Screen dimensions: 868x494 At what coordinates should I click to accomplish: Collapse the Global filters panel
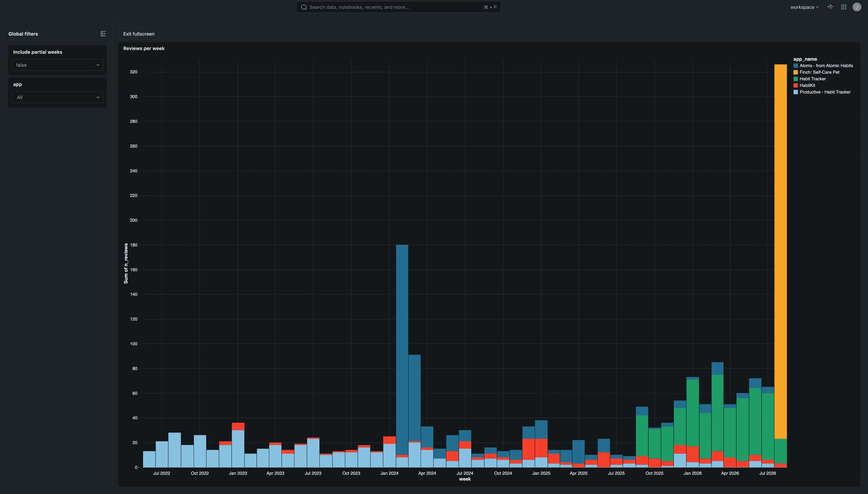point(103,34)
